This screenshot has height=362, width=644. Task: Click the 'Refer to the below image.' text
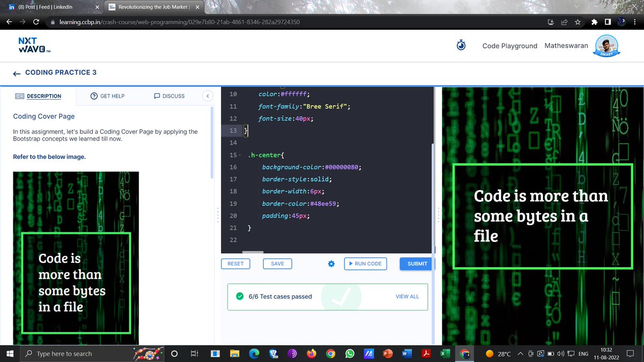pos(49,157)
